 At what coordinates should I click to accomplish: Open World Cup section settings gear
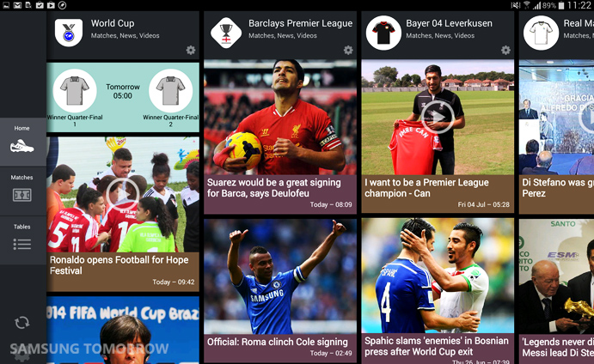[191, 50]
